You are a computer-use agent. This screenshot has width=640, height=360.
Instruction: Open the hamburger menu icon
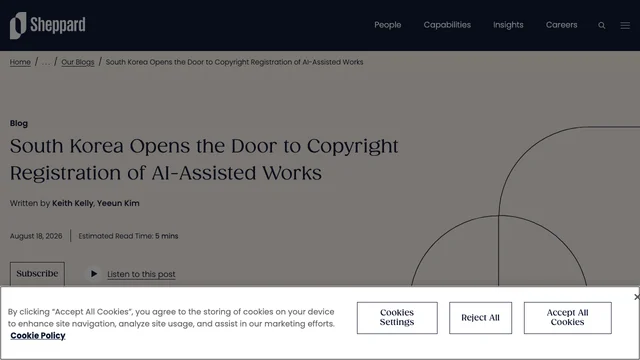coord(625,25)
